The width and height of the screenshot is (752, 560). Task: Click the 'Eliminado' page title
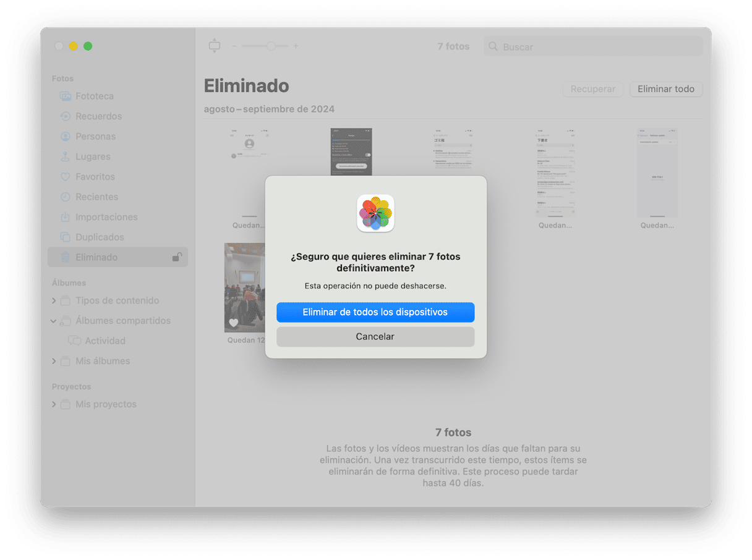pyautogui.click(x=246, y=86)
